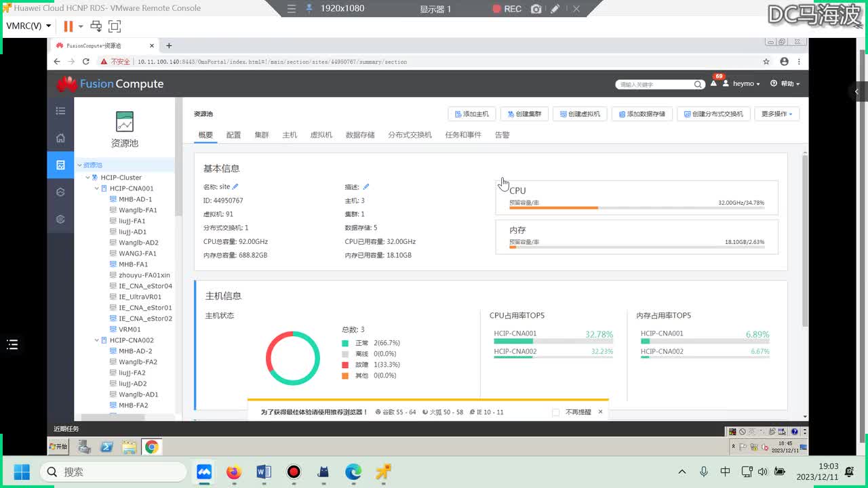868x488 pixels.
Task: Check the 不再提醒 checkbox
Action: [x=556, y=412]
